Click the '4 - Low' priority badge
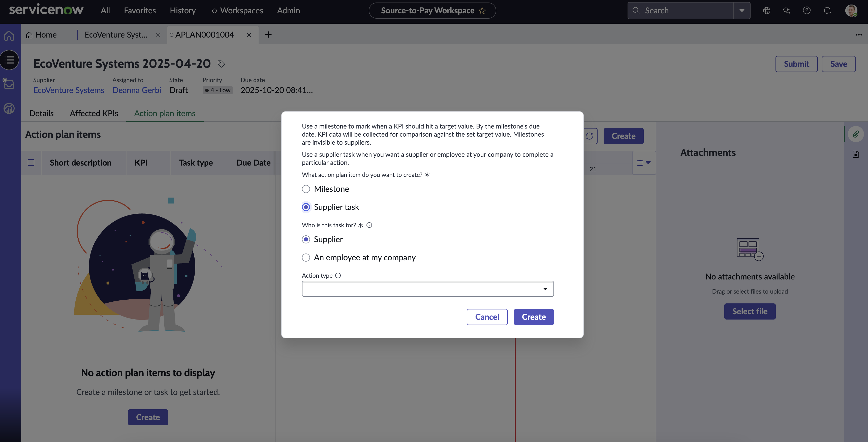Screen dimensions: 868x442 coord(218,90)
